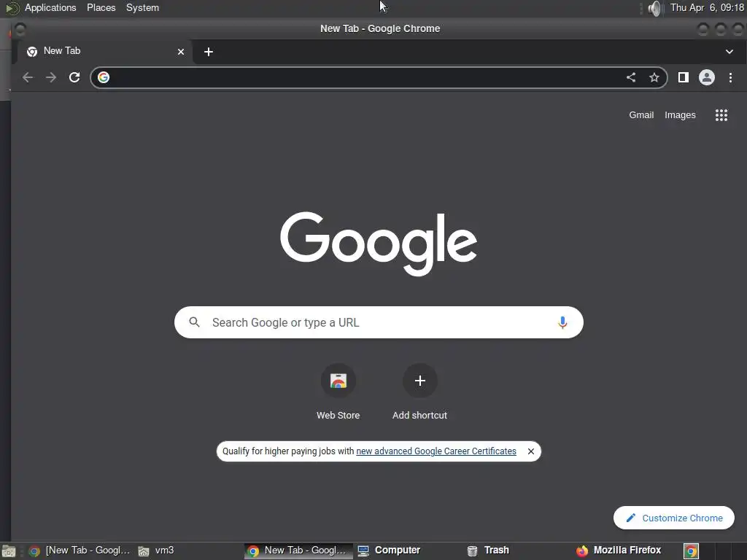This screenshot has height=560, width=747.
Task: Share this page via share icon
Action: 631,77
